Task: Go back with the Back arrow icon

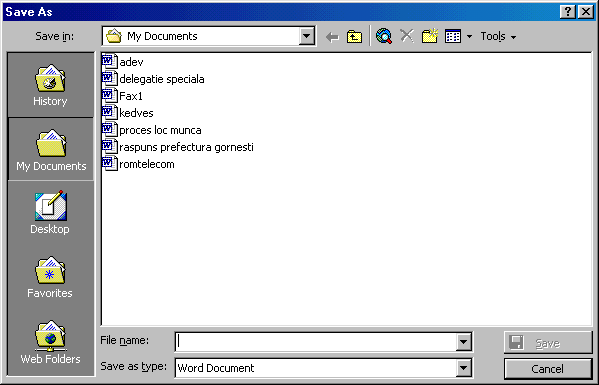Action: tap(332, 37)
